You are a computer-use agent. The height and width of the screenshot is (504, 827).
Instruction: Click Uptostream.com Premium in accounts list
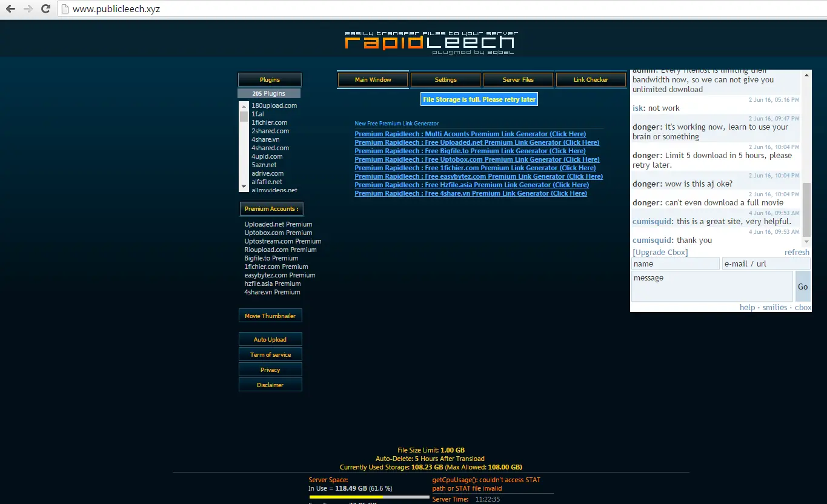[283, 241]
